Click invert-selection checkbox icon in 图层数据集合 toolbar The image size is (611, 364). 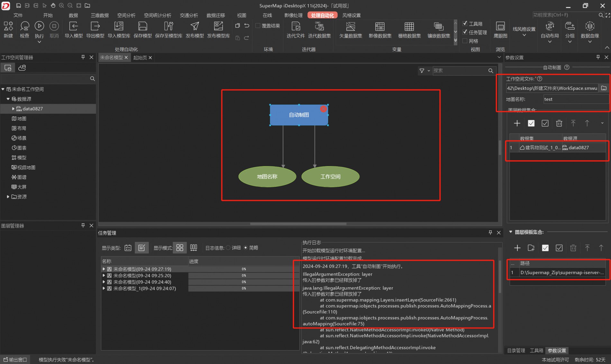[545, 123]
